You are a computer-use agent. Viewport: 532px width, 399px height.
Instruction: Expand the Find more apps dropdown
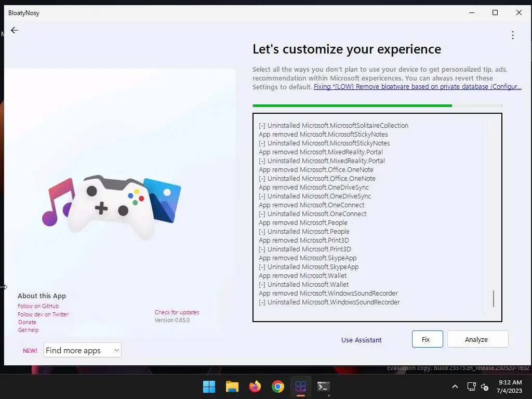[x=83, y=350]
